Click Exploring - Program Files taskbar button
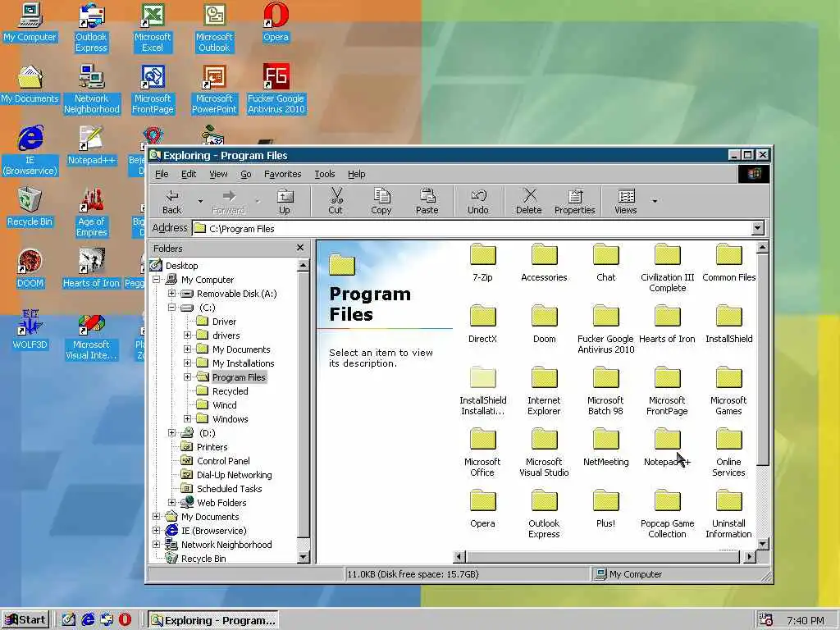840x630 pixels. [213, 620]
